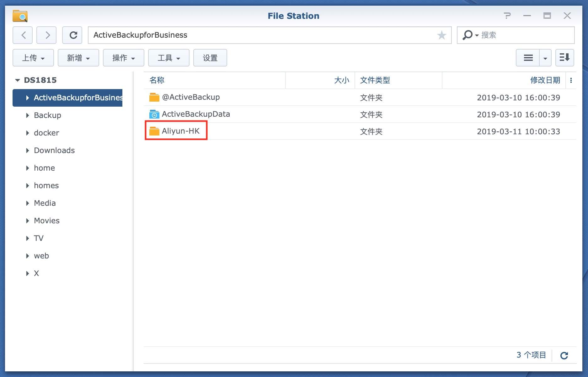Star the current path as favorite
The width and height of the screenshot is (588, 377).
[441, 35]
